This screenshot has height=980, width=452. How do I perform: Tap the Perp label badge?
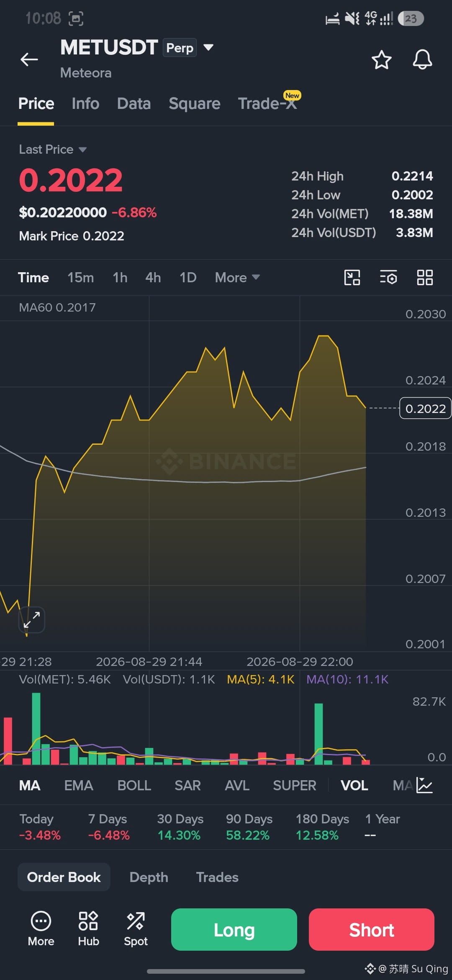180,48
